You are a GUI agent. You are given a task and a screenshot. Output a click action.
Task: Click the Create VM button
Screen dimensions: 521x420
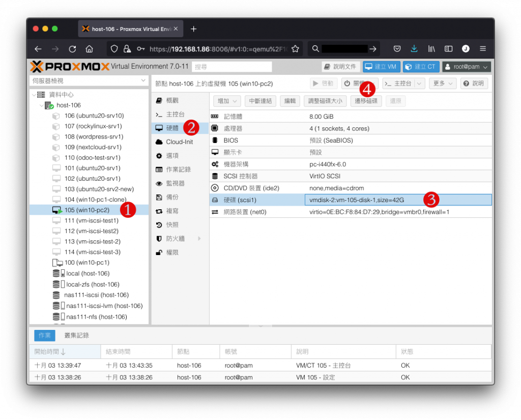coord(381,67)
